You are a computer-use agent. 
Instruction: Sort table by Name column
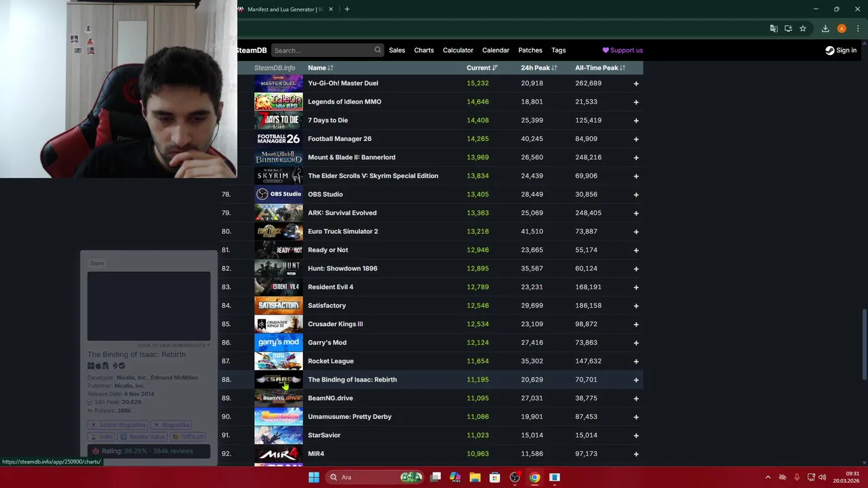pos(320,68)
